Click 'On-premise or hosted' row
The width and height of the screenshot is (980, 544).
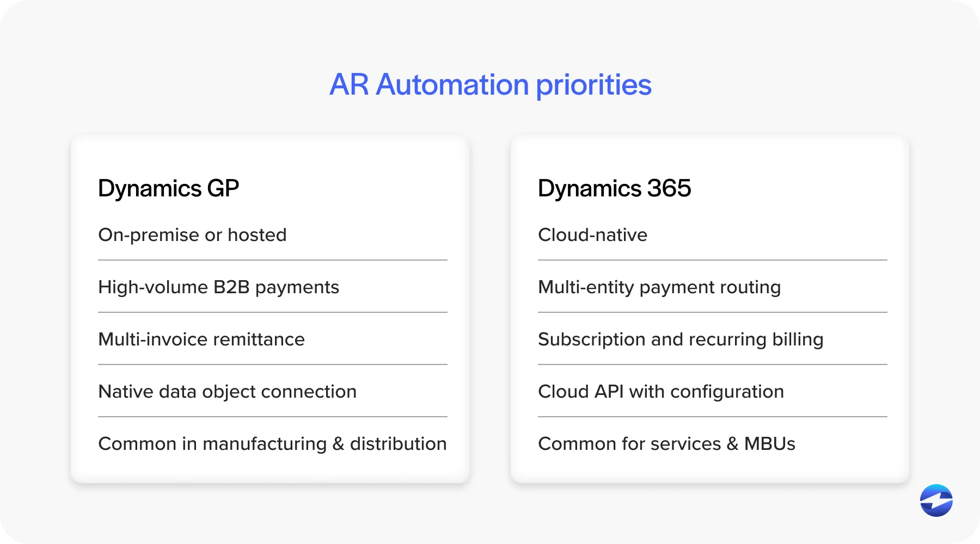coord(273,235)
